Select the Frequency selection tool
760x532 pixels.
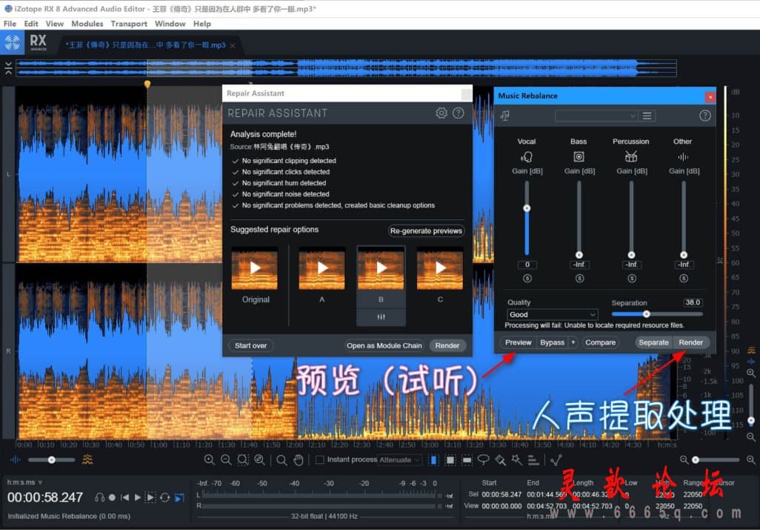coord(467,459)
